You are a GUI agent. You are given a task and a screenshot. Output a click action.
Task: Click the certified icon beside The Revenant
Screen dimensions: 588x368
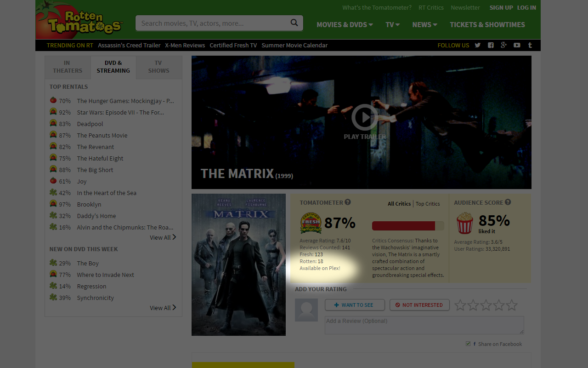[x=53, y=146]
